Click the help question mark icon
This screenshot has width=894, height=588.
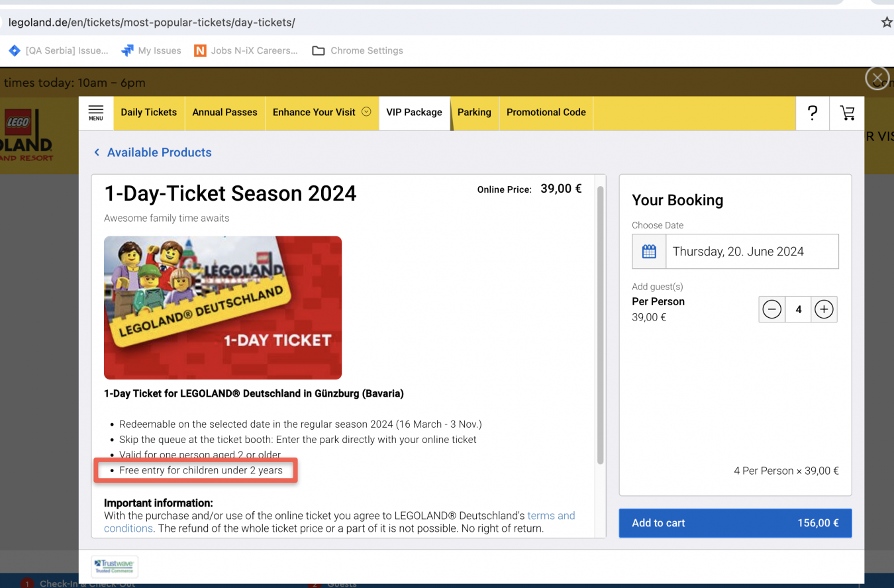[813, 113]
